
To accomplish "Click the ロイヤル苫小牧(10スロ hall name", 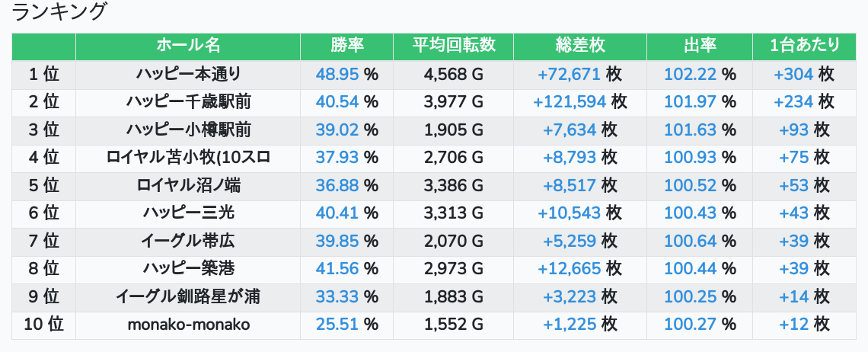I will click(188, 158).
